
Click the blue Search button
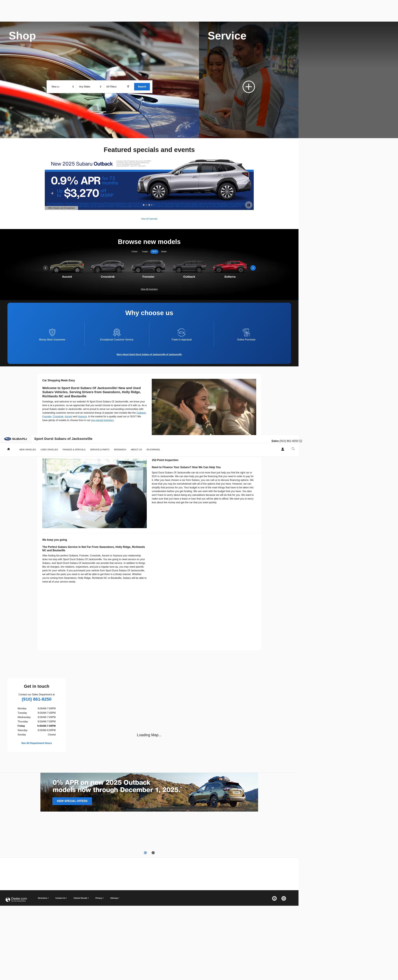(x=142, y=87)
